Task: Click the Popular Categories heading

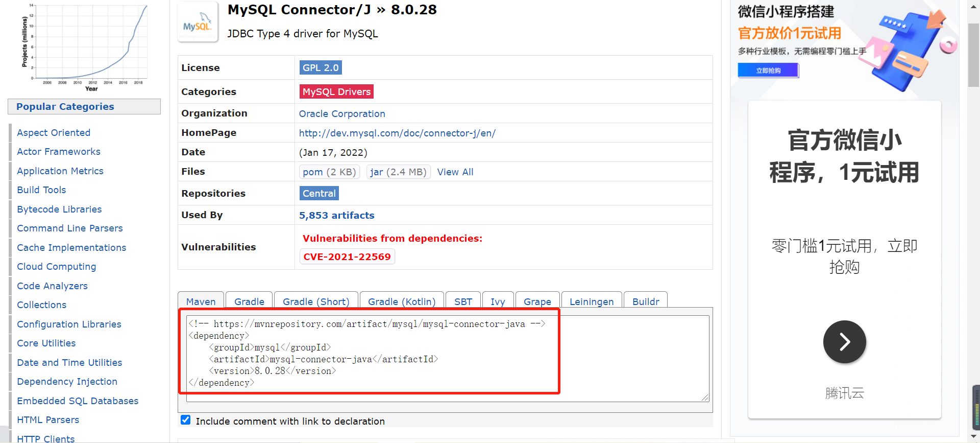Action: (65, 106)
